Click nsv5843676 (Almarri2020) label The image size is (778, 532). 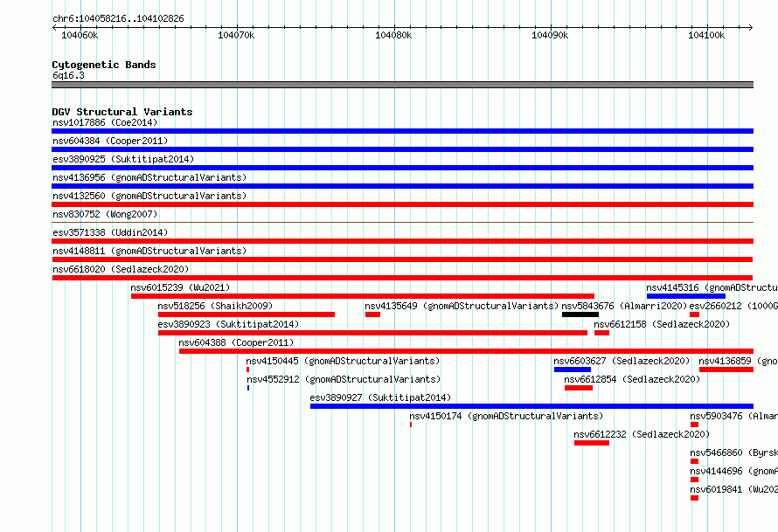coord(624,306)
